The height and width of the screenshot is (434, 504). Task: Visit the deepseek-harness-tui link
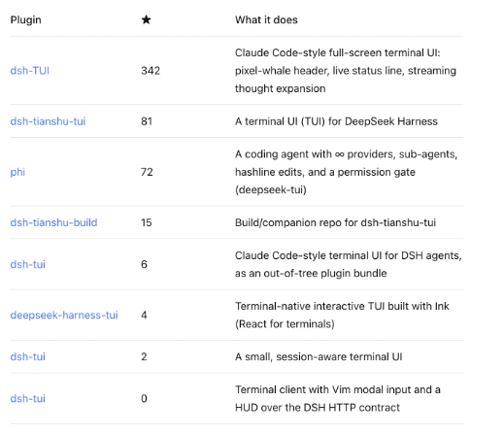pyautogui.click(x=64, y=316)
